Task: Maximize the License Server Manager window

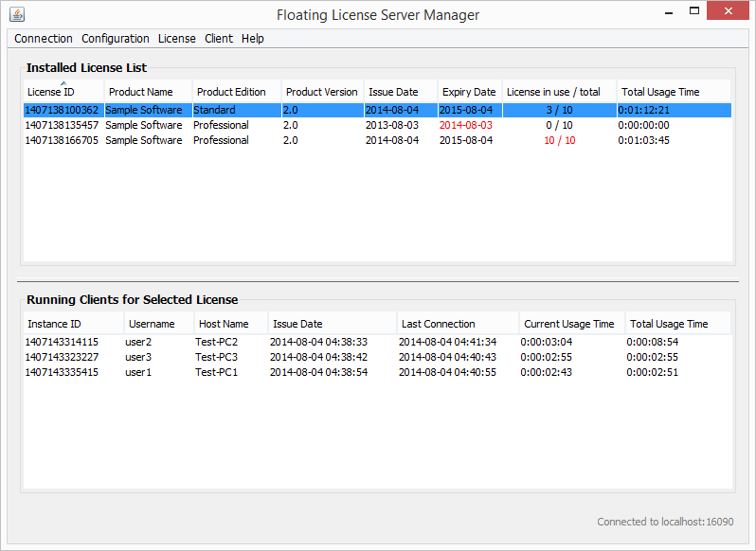Action: tap(694, 11)
